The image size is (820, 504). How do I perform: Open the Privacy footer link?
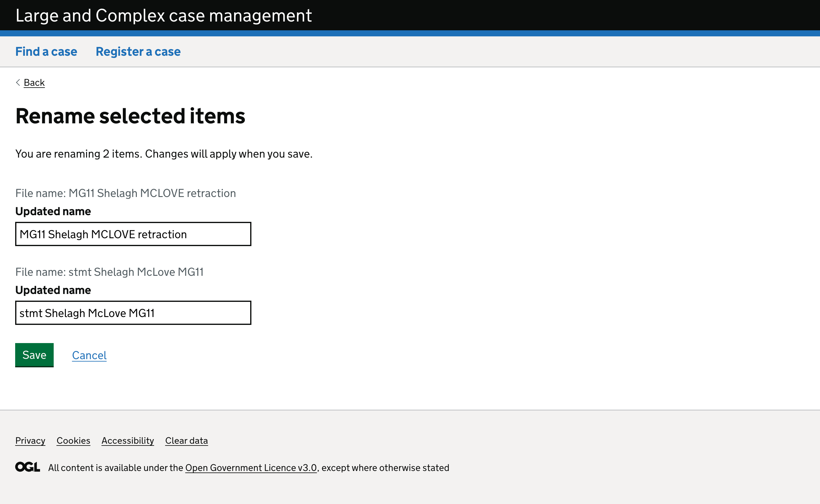(x=30, y=440)
